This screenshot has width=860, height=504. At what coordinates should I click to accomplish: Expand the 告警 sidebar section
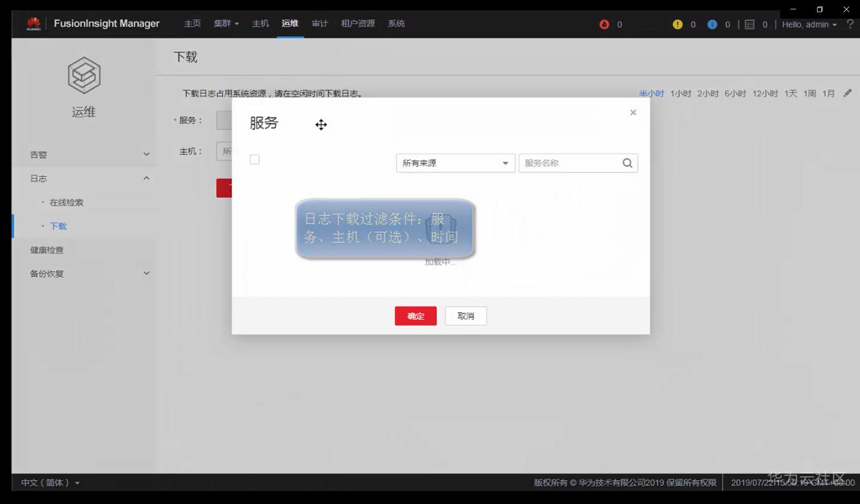(89, 154)
